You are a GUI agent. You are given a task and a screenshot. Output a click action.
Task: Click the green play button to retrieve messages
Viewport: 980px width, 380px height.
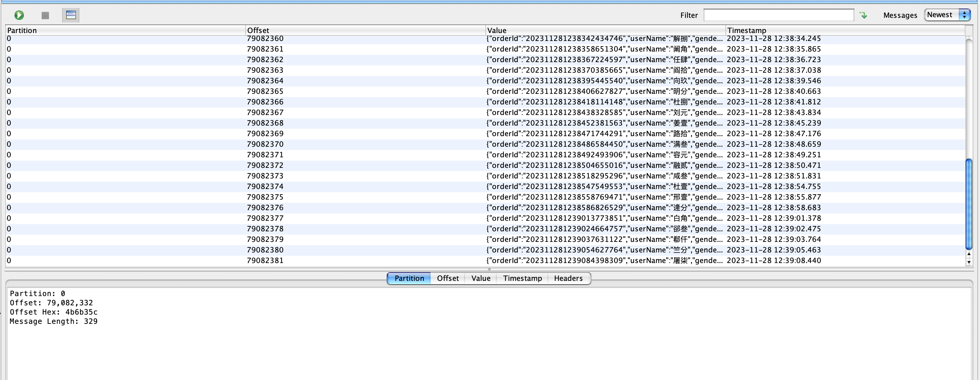point(19,15)
